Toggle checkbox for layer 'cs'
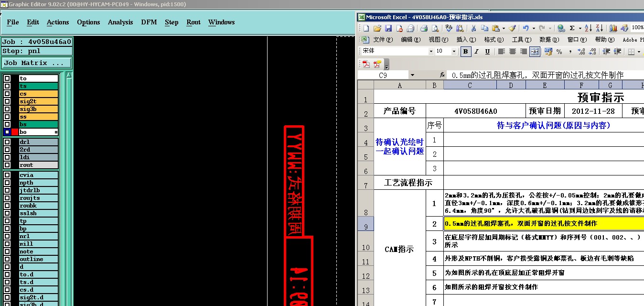Screen dimensions: 644x306 7,94
